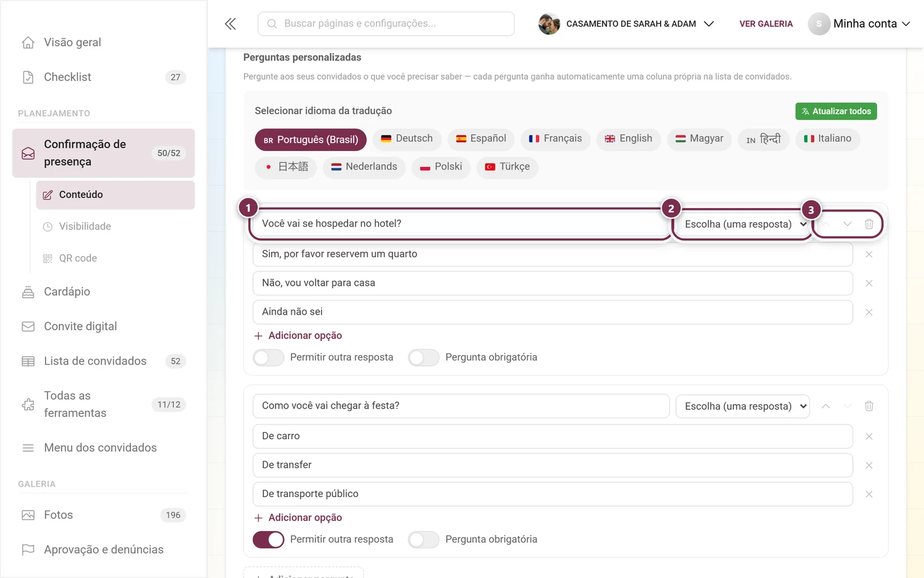Remove option 'De carro'
Image resolution: width=924 pixels, height=578 pixels.
[869, 436]
